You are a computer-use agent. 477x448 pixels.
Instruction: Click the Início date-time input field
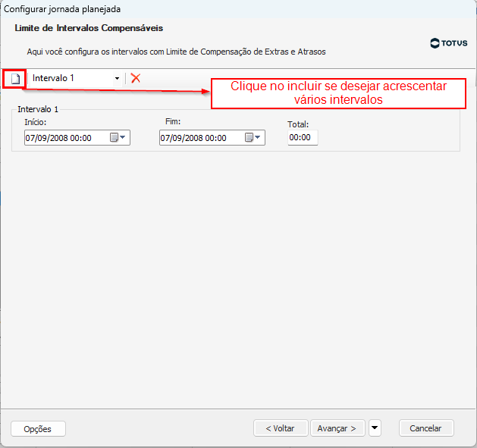(x=77, y=138)
